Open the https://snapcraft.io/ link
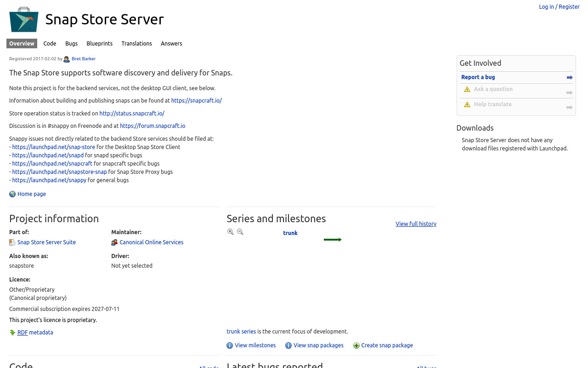588x368 pixels. tap(197, 101)
